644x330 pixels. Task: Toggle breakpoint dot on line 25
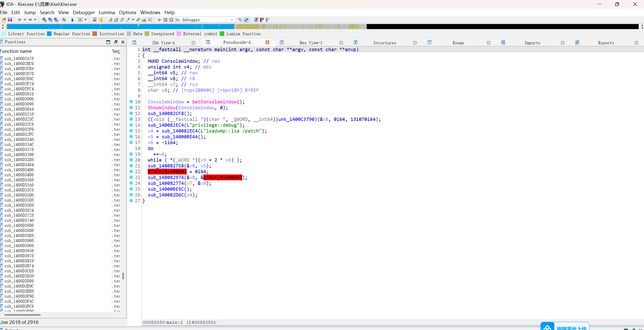click(x=131, y=189)
